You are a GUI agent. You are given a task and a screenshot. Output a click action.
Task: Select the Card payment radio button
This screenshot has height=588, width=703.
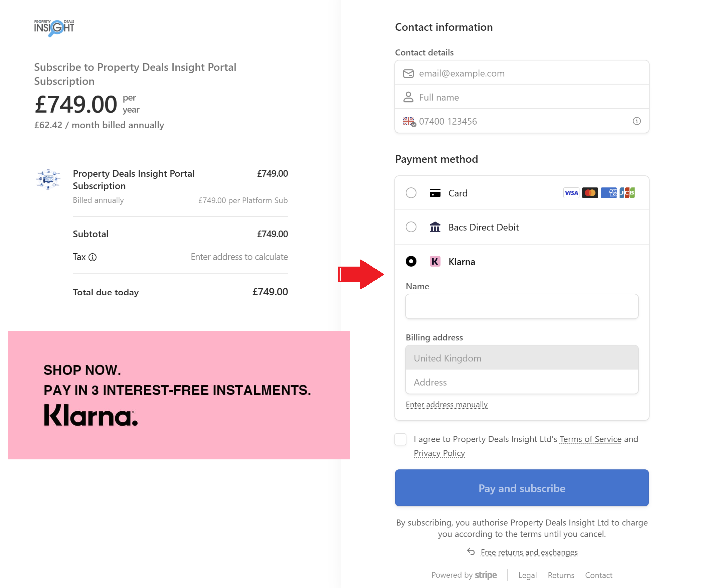pos(411,193)
